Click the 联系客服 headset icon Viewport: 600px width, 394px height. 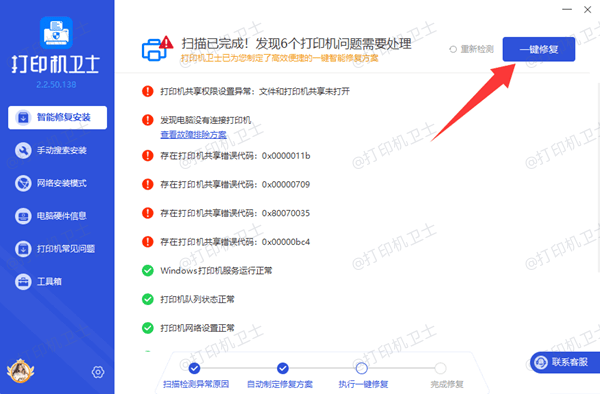(x=541, y=362)
